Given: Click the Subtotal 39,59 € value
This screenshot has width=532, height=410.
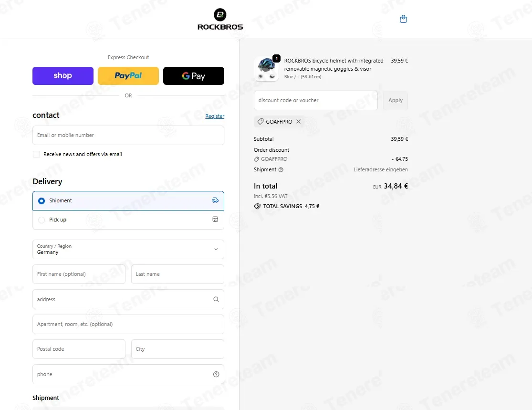Looking at the screenshot, I should (x=399, y=139).
